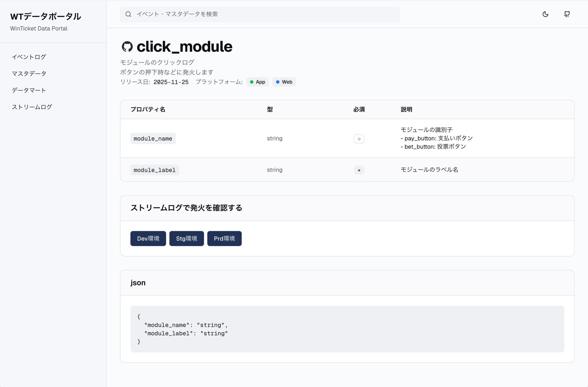
Task: Click the search magnifying glass icon
Action: (x=128, y=14)
